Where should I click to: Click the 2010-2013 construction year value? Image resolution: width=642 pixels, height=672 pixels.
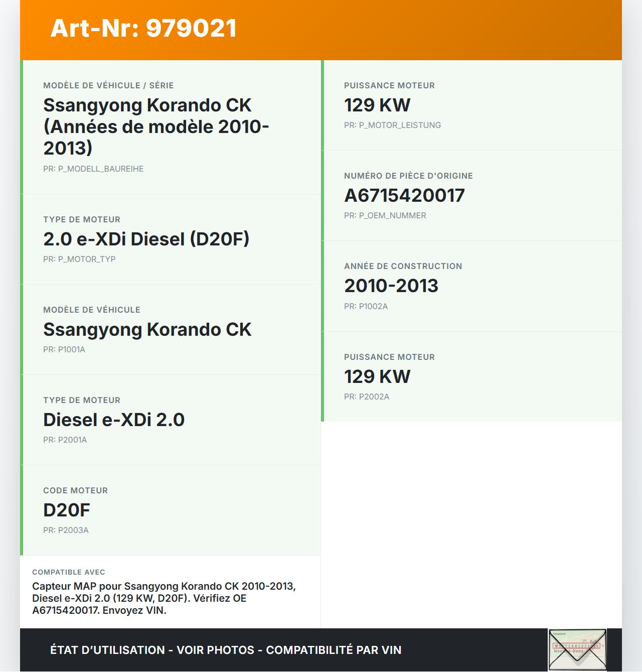tap(391, 286)
